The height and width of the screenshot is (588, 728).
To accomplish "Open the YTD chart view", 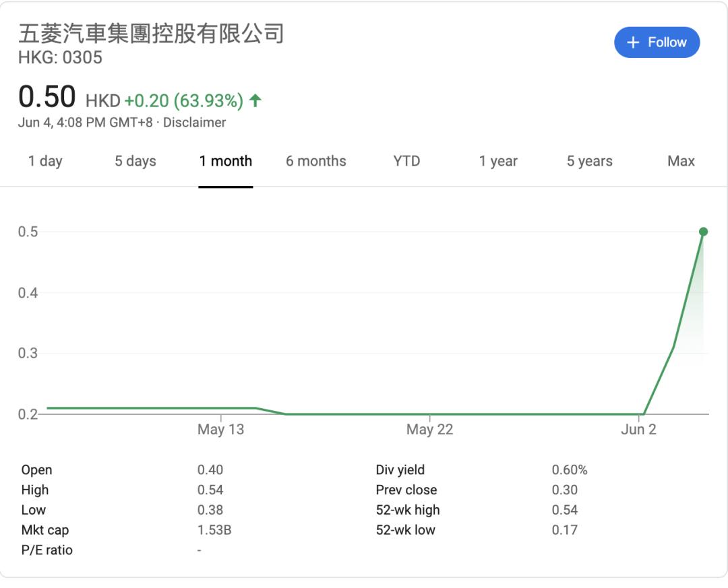I will tap(406, 161).
